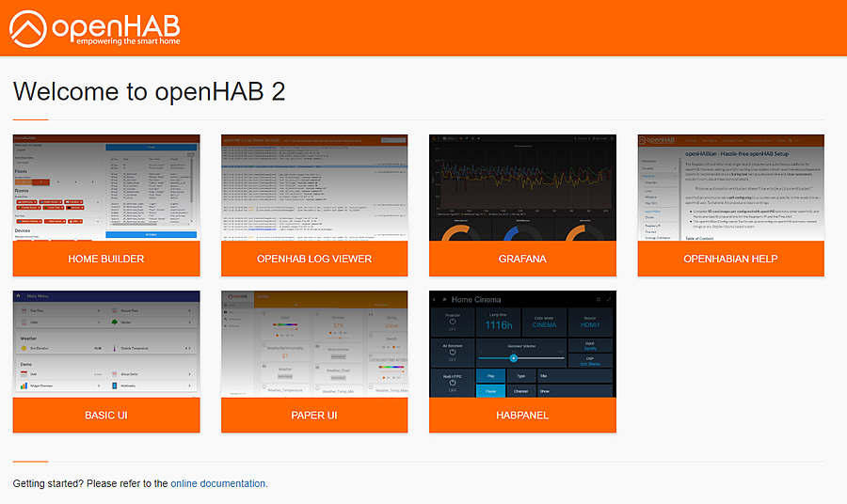Viewport: 847px width, 504px height.
Task: Launch BASIC UI from its orange label
Action: [x=106, y=415]
